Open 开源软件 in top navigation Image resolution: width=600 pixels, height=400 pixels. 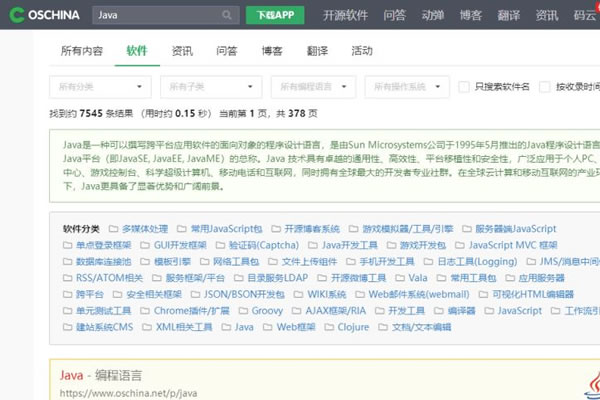pos(345,15)
